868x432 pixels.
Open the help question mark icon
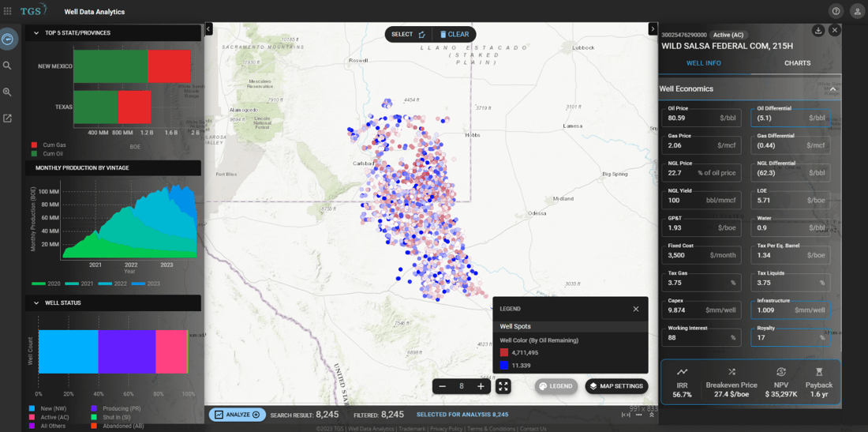836,11
